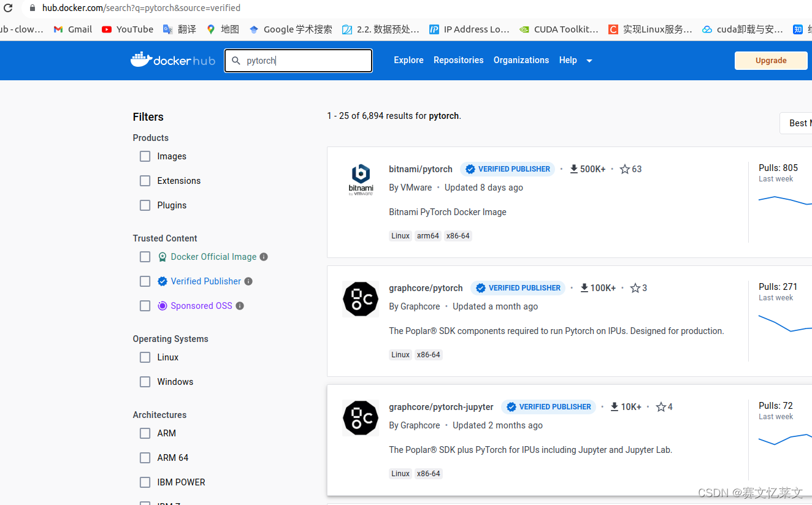Click graphcore/pytorch logo image
Screen dimensions: 812x505
(x=361, y=299)
